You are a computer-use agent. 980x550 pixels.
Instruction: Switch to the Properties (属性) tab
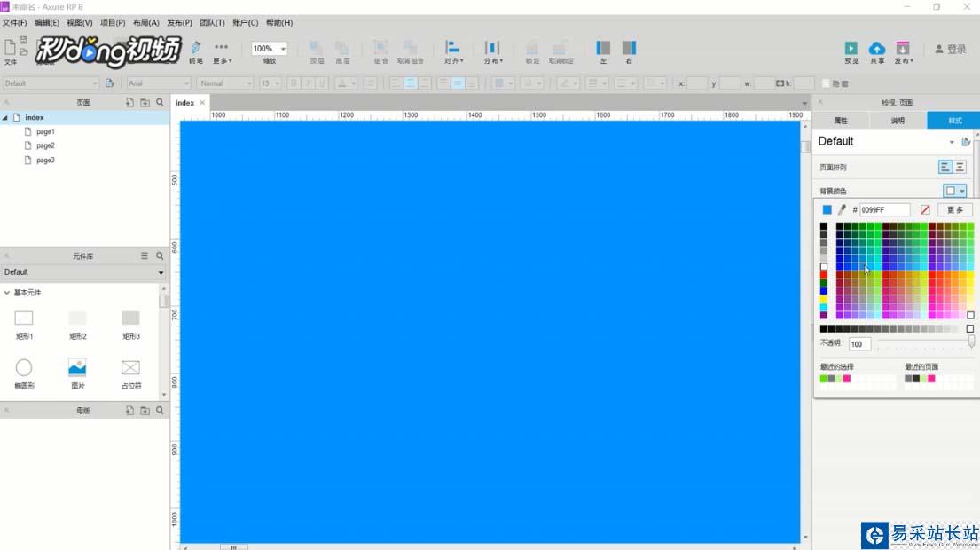pos(841,121)
